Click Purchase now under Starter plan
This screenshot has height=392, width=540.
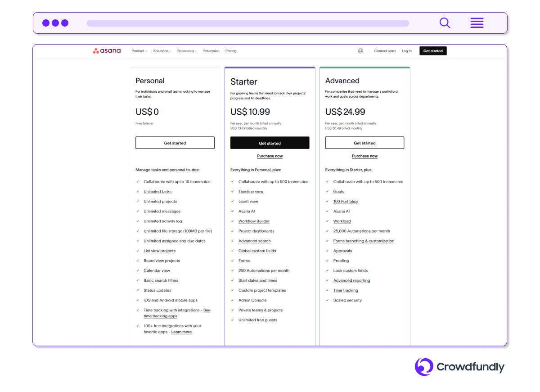[270, 156]
